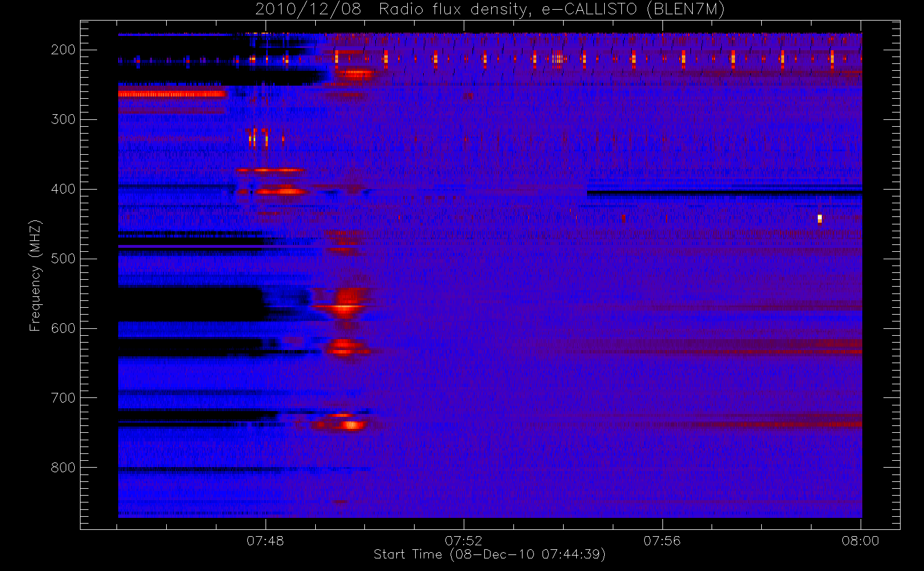Click the black horizontal band at 405 MHz on right
Viewport: 924px width, 571px height.
pos(724,193)
